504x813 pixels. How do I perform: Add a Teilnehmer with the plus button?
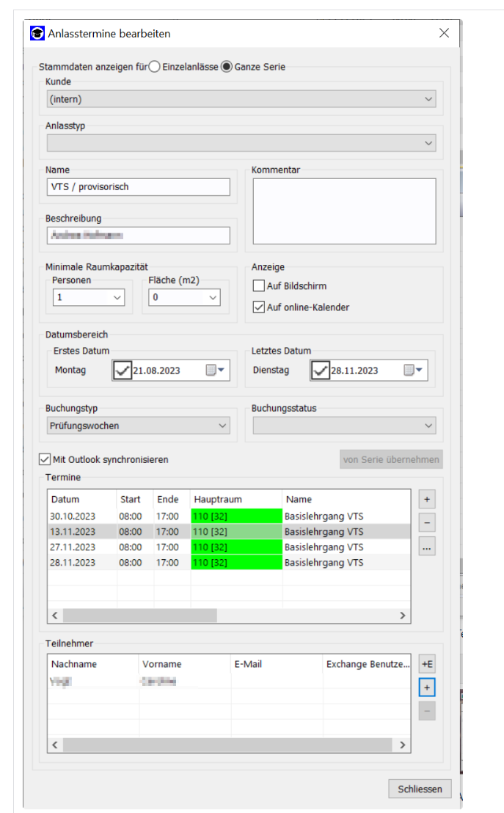point(427,688)
